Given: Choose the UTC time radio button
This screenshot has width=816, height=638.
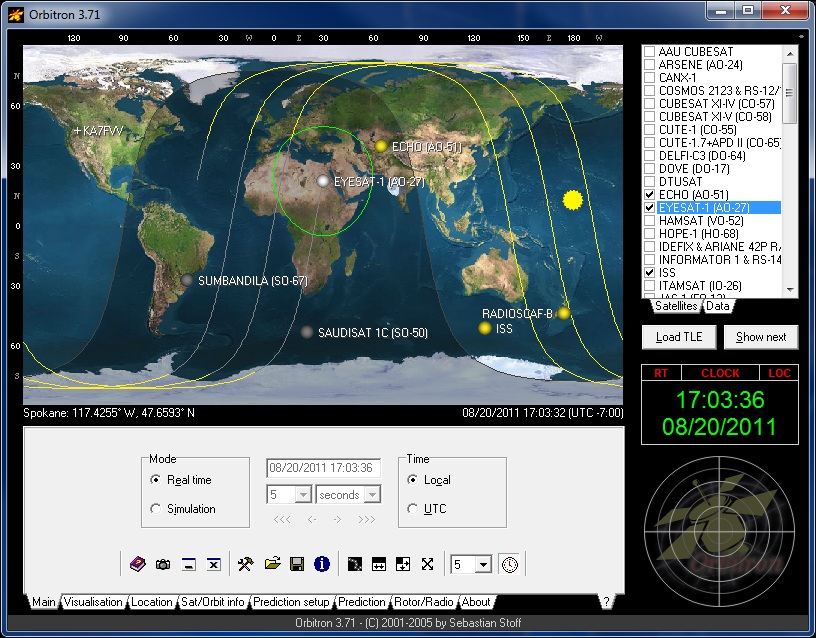Looking at the screenshot, I should tap(414, 509).
